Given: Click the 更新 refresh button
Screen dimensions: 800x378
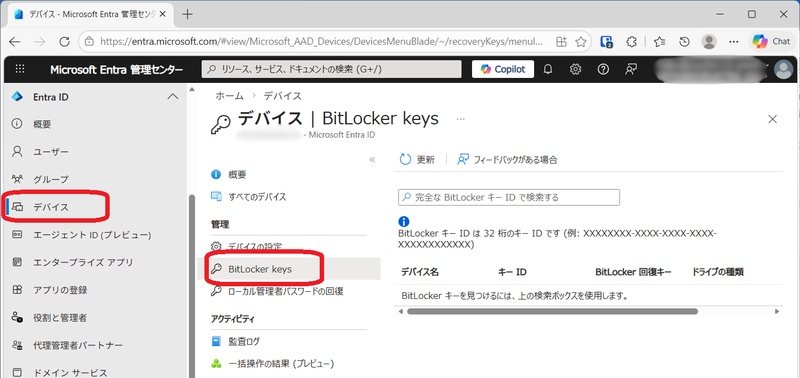Looking at the screenshot, I should click(417, 160).
